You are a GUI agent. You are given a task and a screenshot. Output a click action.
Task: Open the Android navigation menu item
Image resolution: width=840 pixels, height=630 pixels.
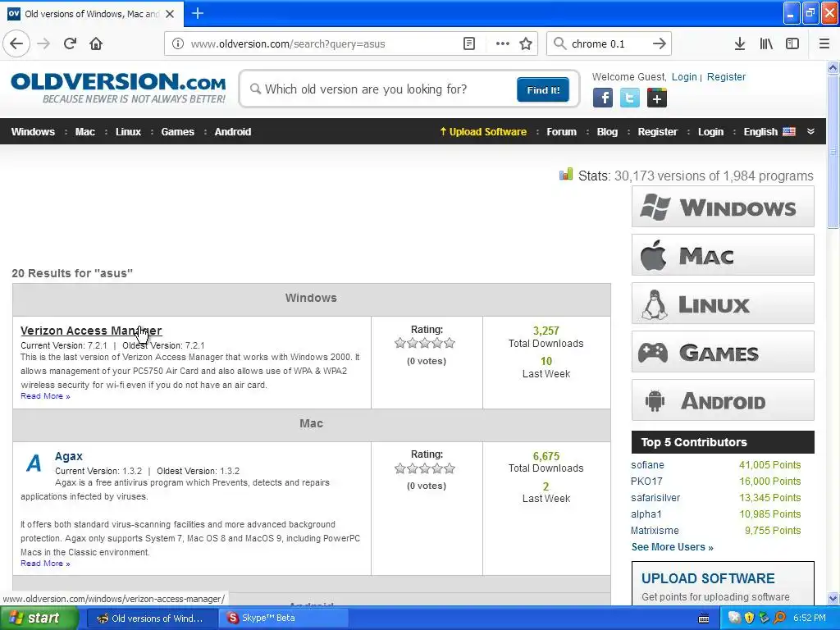(x=233, y=132)
